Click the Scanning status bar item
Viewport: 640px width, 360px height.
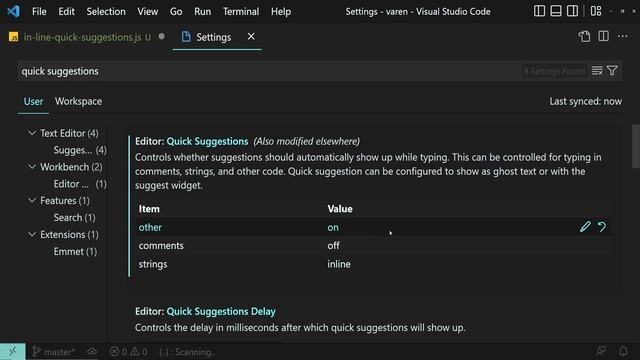187,352
